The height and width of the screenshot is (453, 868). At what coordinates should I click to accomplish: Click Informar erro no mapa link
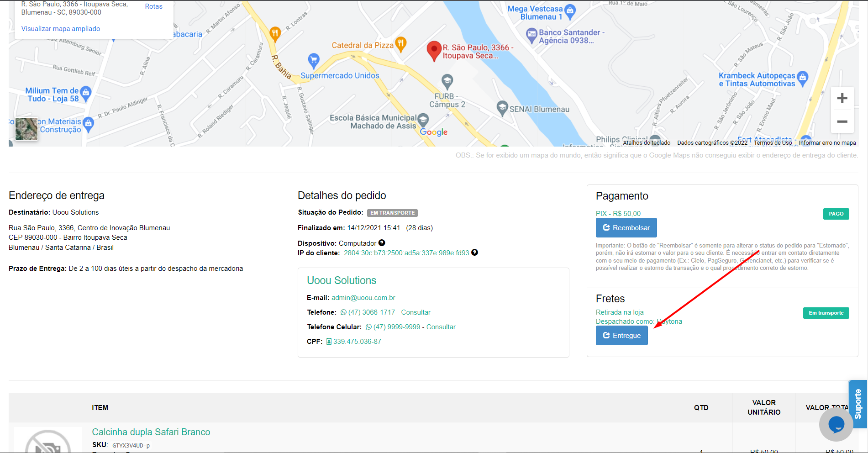point(827,143)
